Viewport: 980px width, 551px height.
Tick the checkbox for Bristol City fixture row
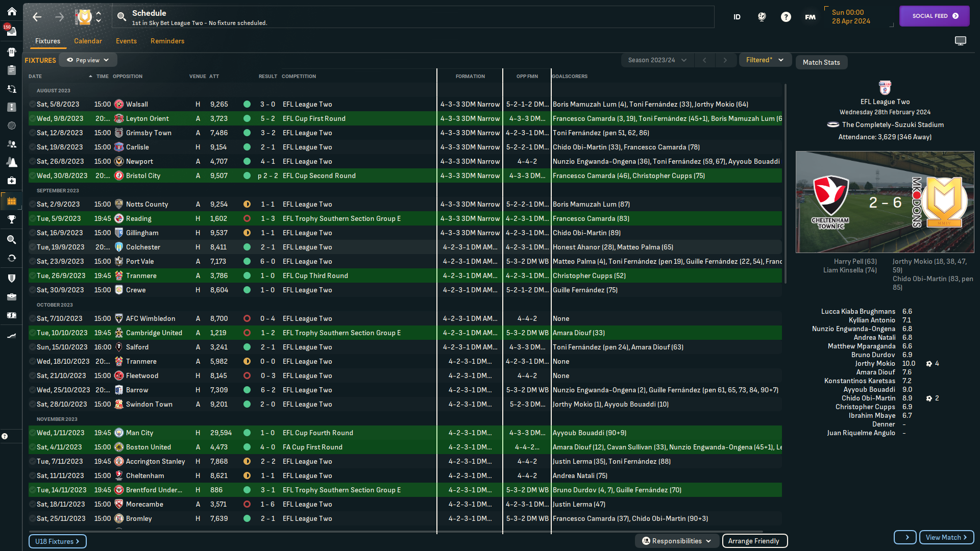(x=32, y=176)
